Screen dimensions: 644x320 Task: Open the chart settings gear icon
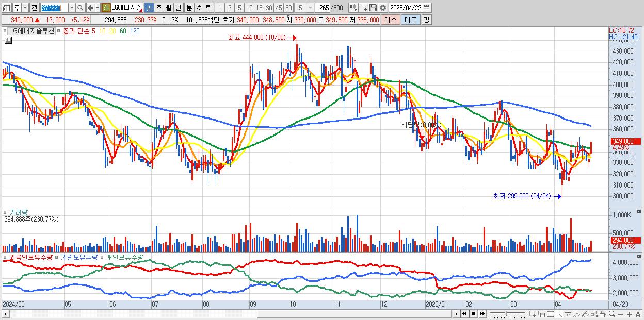click(x=383, y=8)
